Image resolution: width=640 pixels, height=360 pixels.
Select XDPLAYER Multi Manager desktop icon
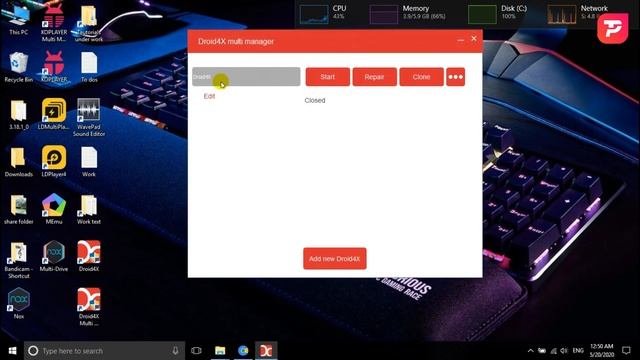click(54, 23)
